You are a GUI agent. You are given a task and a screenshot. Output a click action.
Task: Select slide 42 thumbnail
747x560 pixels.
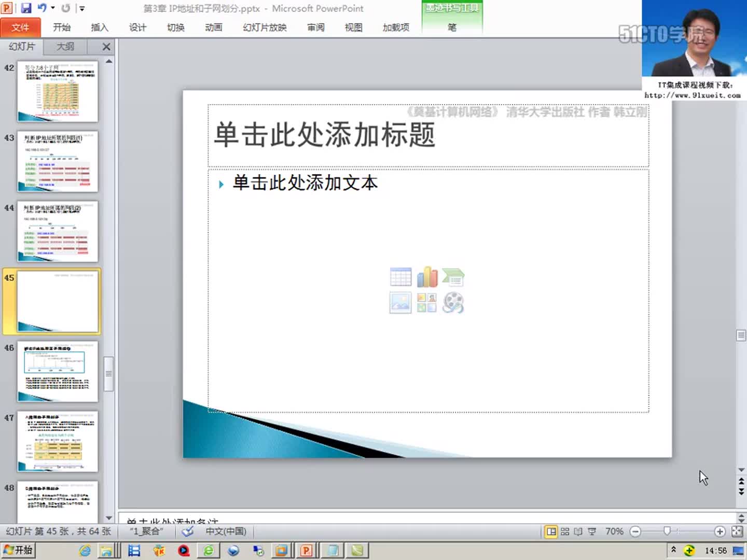[x=58, y=92]
